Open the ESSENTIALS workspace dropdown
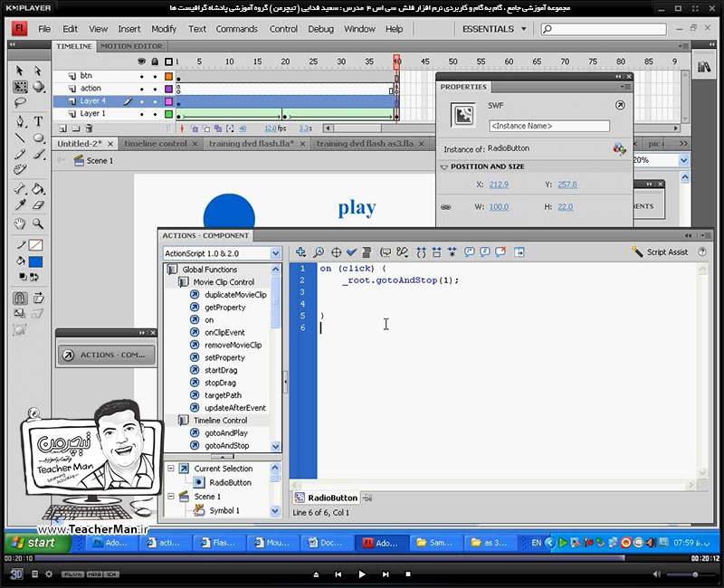This screenshot has width=724, height=588. coord(494,29)
